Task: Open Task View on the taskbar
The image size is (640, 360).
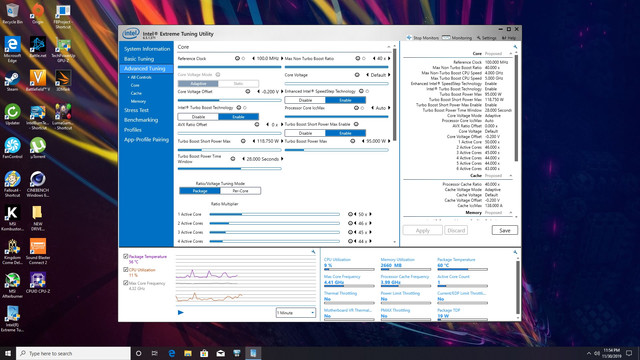Action: pos(155,353)
